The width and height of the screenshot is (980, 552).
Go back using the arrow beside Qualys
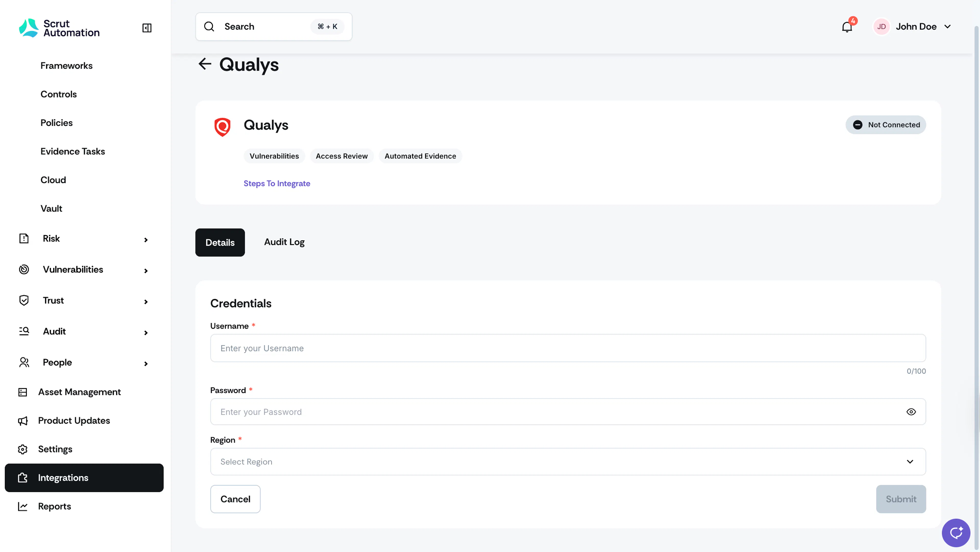click(205, 64)
